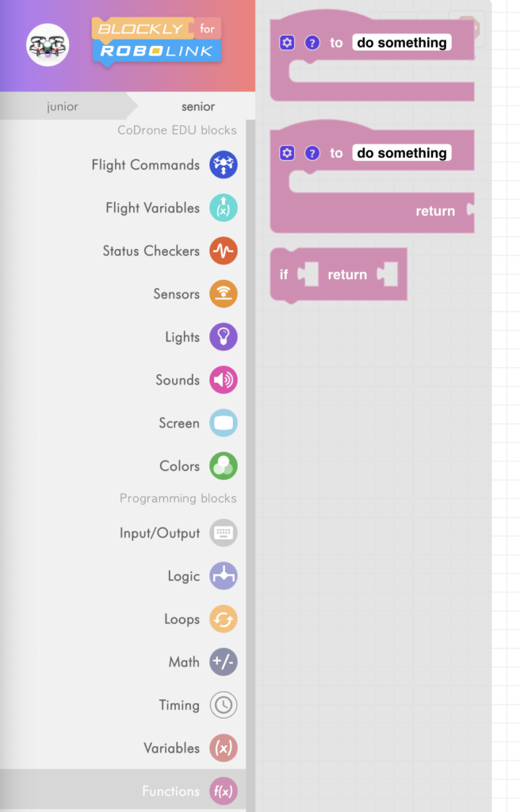Open the Colors category
The height and width of the screenshot is (812, 520).
point(224,465)
